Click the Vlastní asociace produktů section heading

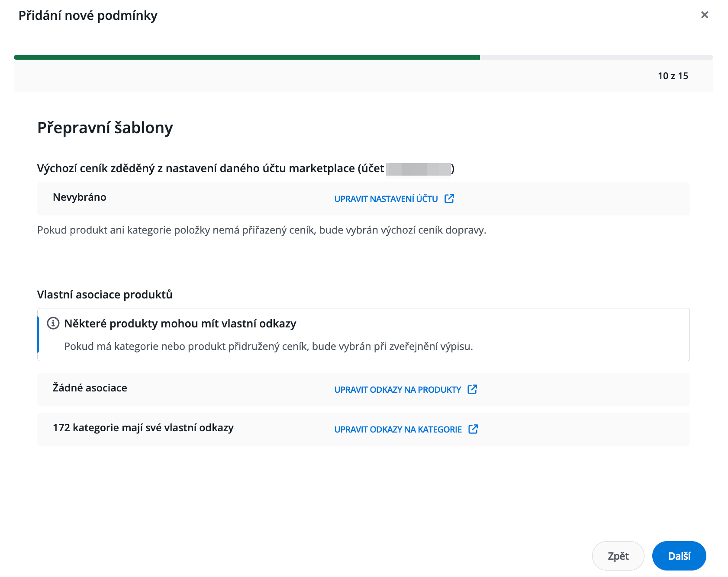[105, 295]
